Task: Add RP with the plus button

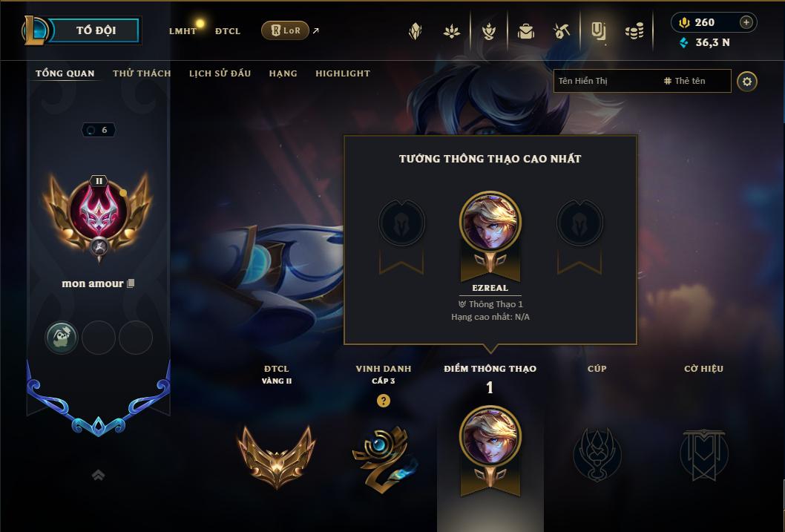Action: click(x=746, y=22)
